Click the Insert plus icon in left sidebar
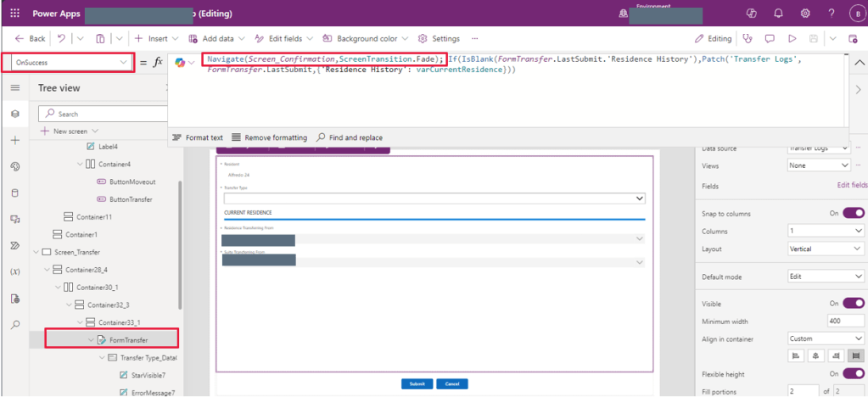The width and height of the screenshot is (868, 397). (x=14, y=140)
